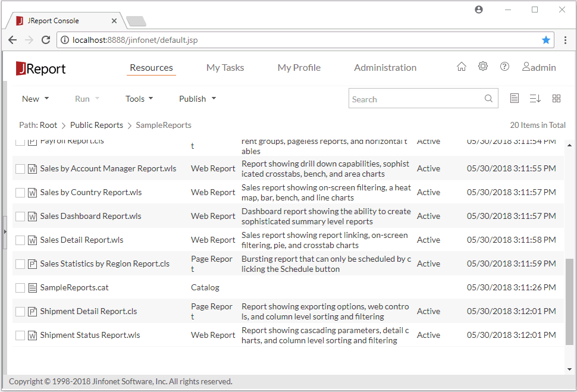
Task: Select the Sales by Country Report checkbox
Action: (20, 193)
